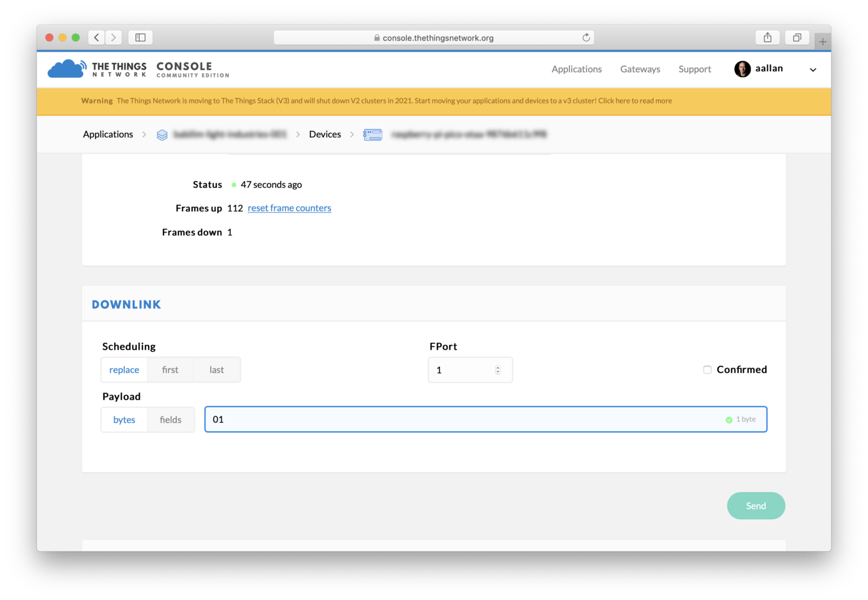Click the Safari share icon

[767, 37]
